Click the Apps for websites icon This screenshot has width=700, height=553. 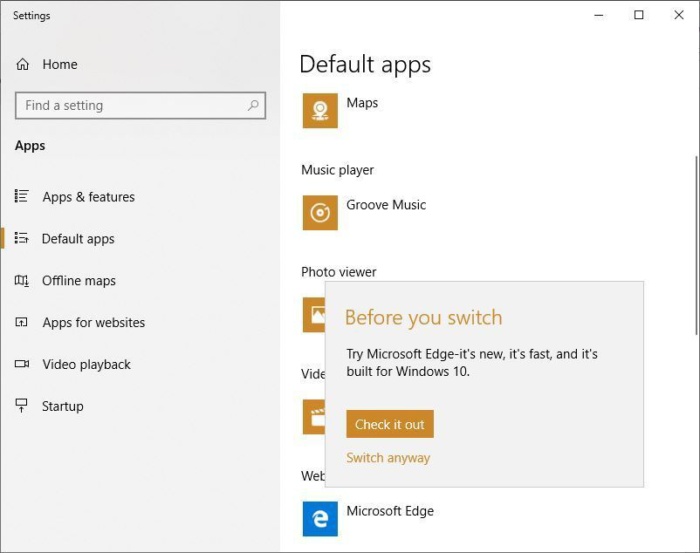click(21, 322)
